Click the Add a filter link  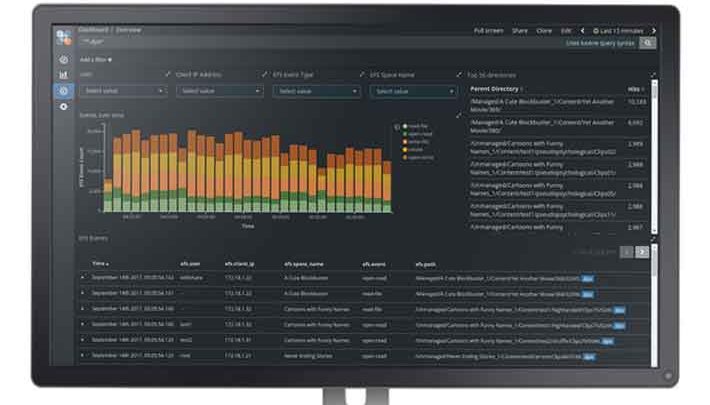pos(95,60)
